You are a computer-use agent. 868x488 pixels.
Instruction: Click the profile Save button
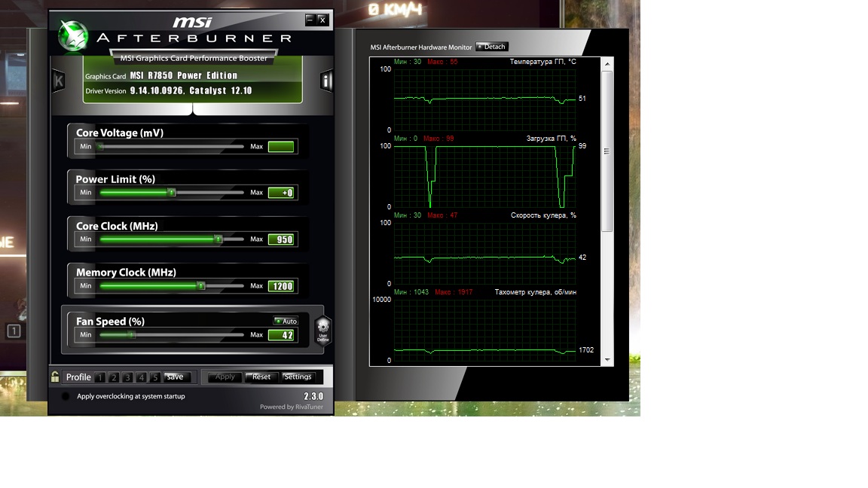click(178, 377)
